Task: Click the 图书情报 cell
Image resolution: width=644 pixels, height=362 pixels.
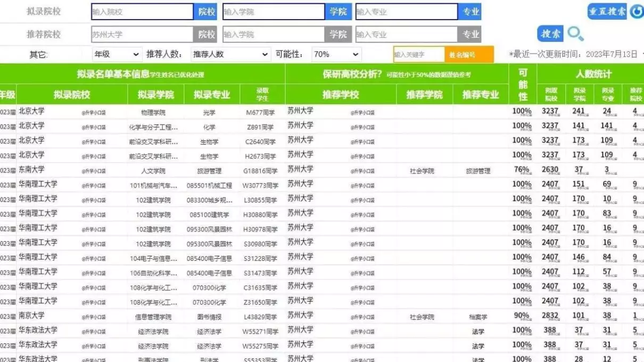Action: tap(209, 317)
